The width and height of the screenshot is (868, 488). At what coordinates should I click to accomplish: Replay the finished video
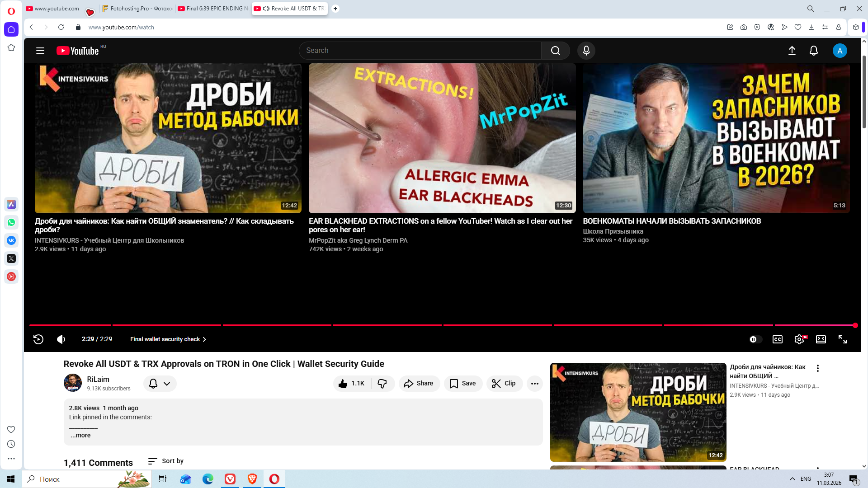[38, 339]
